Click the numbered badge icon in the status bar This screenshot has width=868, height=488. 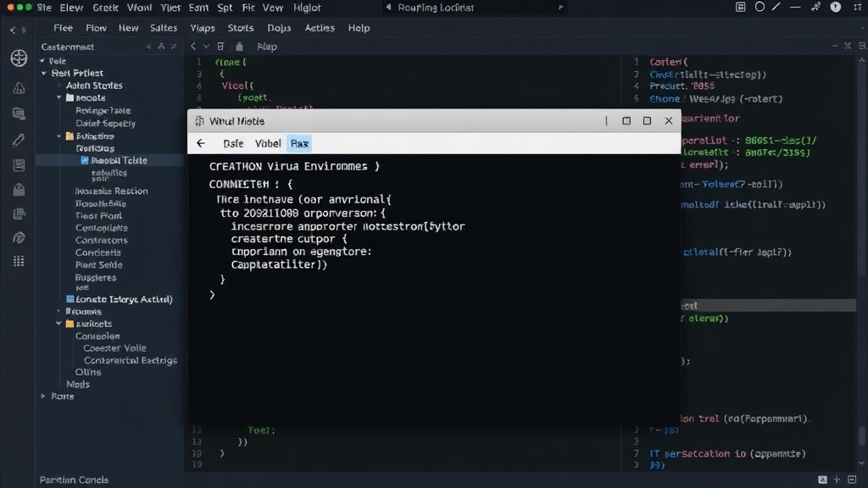coord(822,480)
